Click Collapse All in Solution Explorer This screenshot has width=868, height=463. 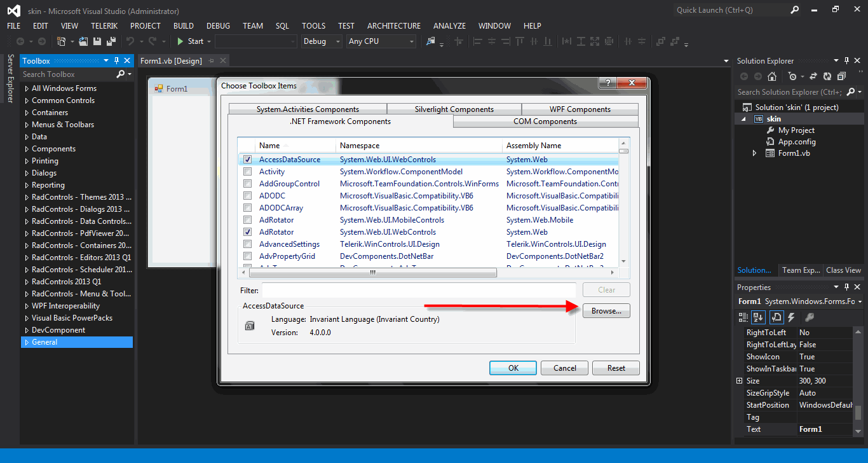click(x=841, y=76)
